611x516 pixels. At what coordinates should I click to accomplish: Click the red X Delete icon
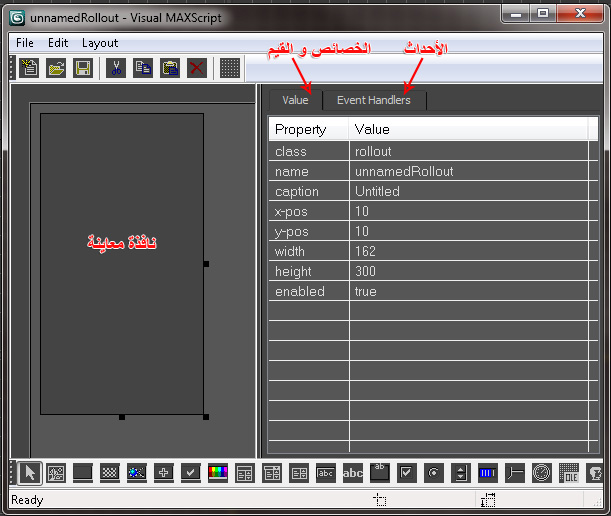point(197,68)
